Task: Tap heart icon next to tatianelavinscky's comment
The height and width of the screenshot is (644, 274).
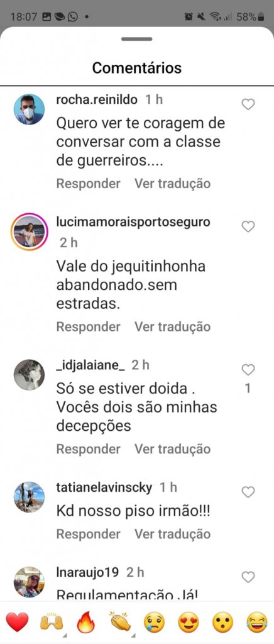Action: point(248,492)
